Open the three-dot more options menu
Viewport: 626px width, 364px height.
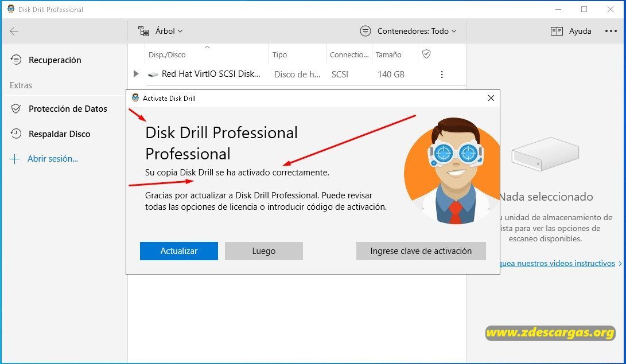click(x=611, y=31)
